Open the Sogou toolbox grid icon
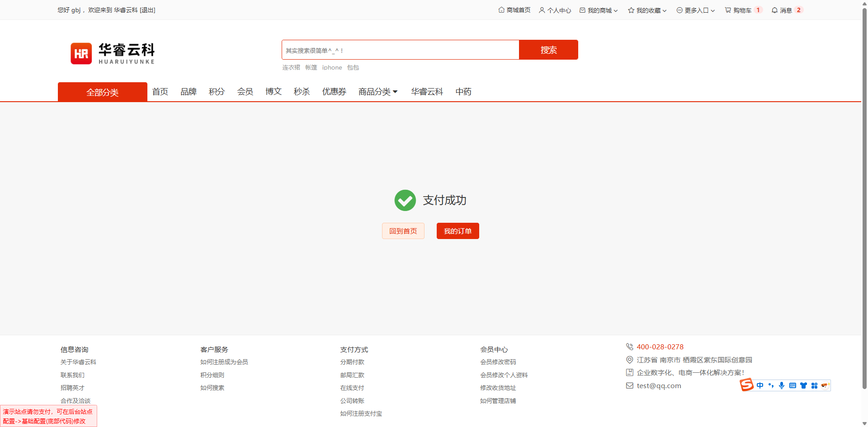This screenshot has height=427, width=868. pyautogui.click(x=814, y=385)
